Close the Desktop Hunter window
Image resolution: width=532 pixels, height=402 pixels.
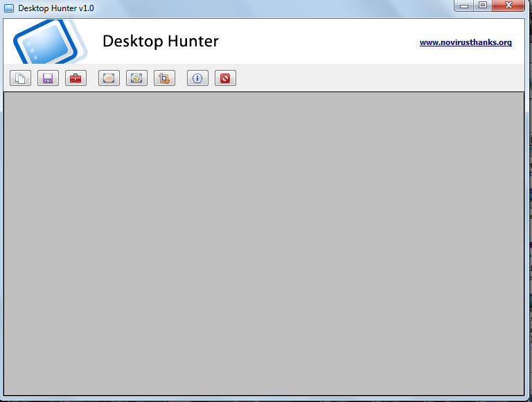pyautogui.click(x=508, y=6)
